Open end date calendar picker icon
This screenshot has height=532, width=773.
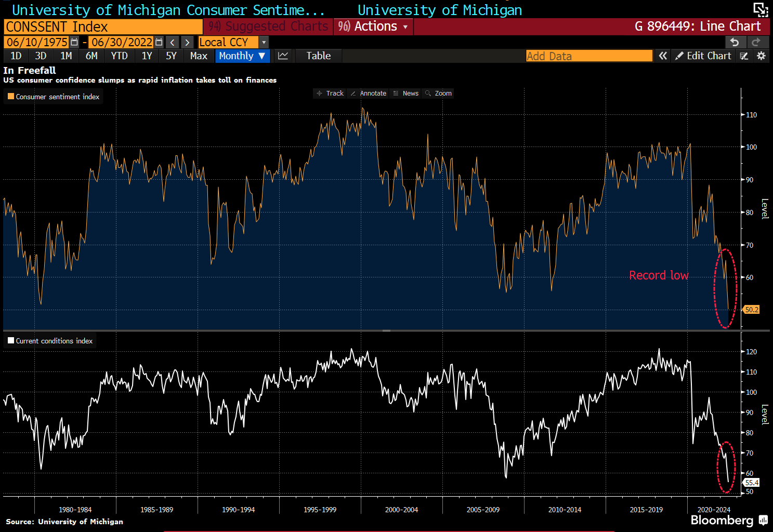point(159,42)
